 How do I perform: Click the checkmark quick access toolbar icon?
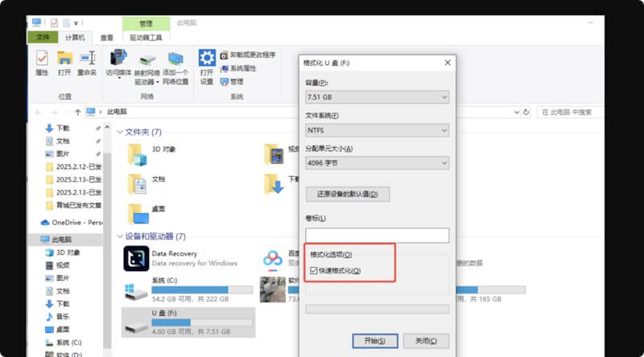pyautogui.click(x=54, y=23)
